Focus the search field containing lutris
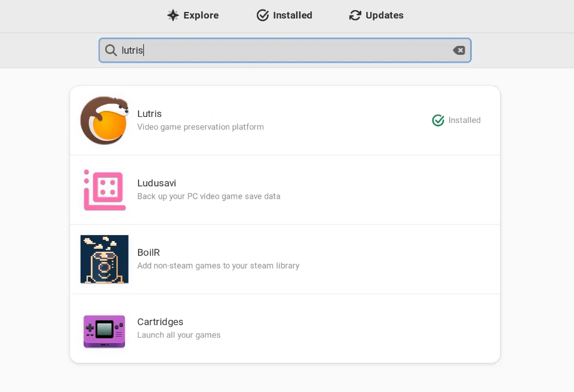The width and height of the screenshot is (574, 392). [285, 50]
